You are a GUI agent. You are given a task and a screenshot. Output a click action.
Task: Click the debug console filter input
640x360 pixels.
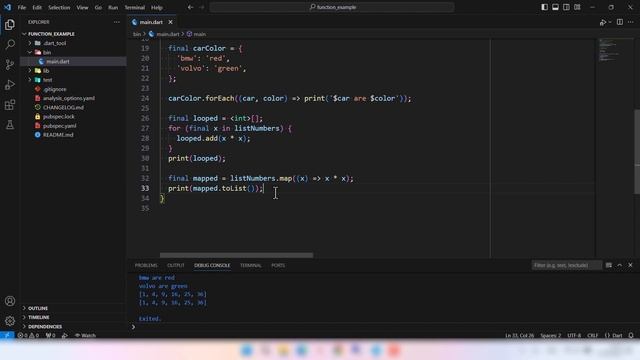point(567,265)
